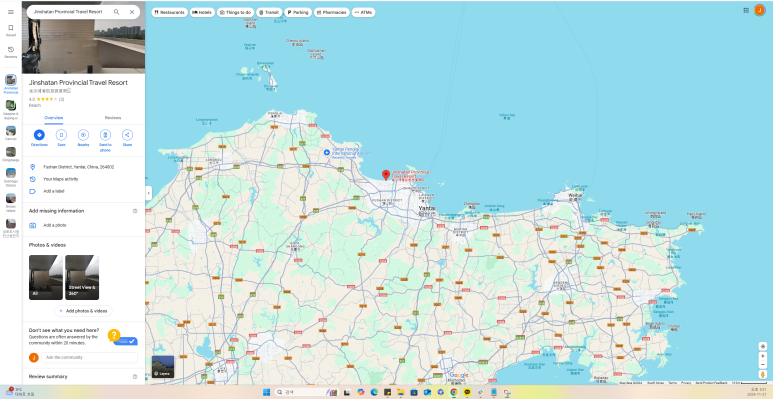Open the Saved places sidebar icon
The width and height of the screenshot is (773, 399).
11,30
